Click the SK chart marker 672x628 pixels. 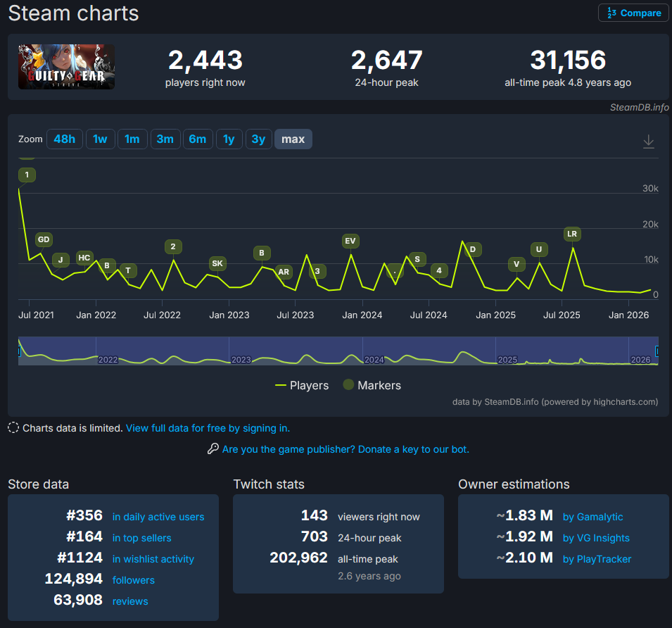point(217,263)
